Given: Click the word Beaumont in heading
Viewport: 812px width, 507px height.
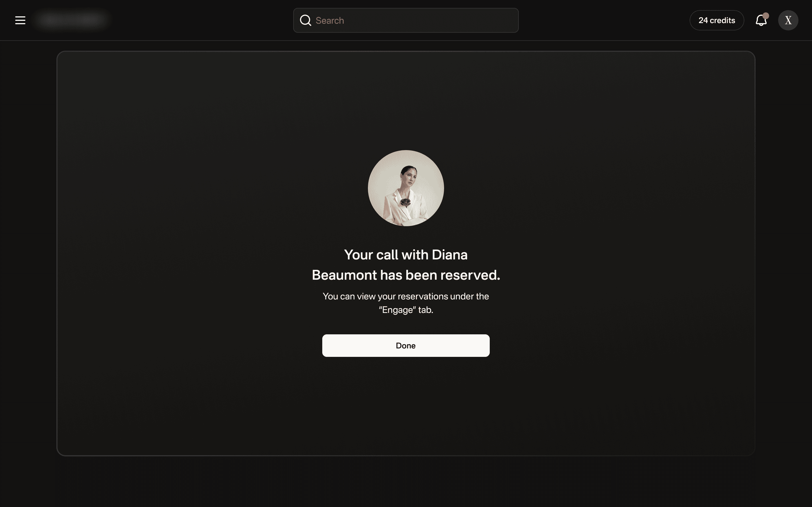Looking at the screenshot, I should pyautogui.click(x=344, y=275).
